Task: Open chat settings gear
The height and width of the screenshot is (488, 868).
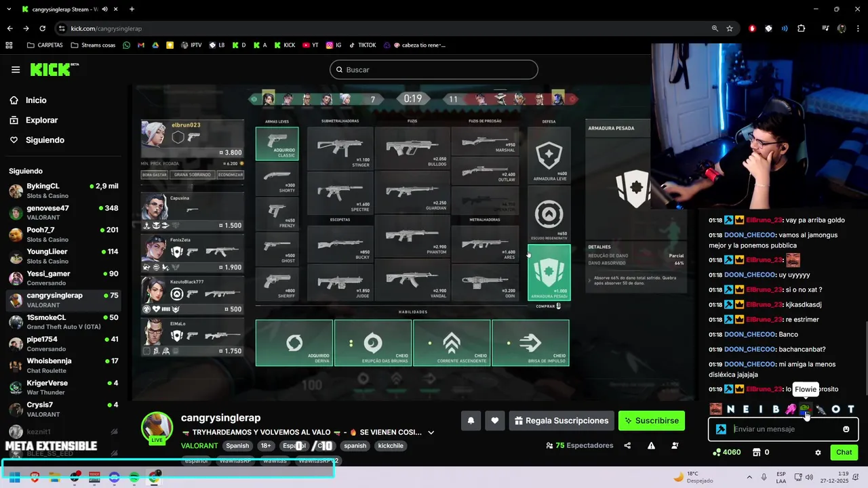Action: [818, 453]
